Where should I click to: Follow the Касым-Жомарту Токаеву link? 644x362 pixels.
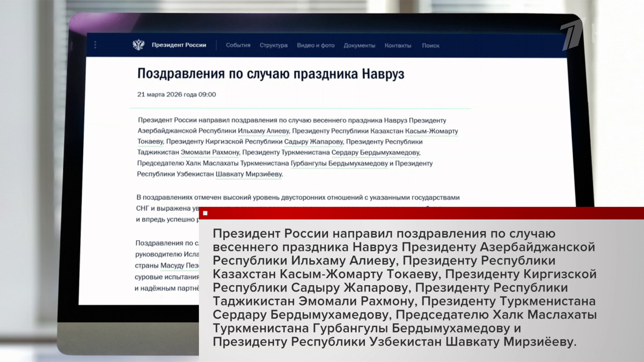click(431, 130)
